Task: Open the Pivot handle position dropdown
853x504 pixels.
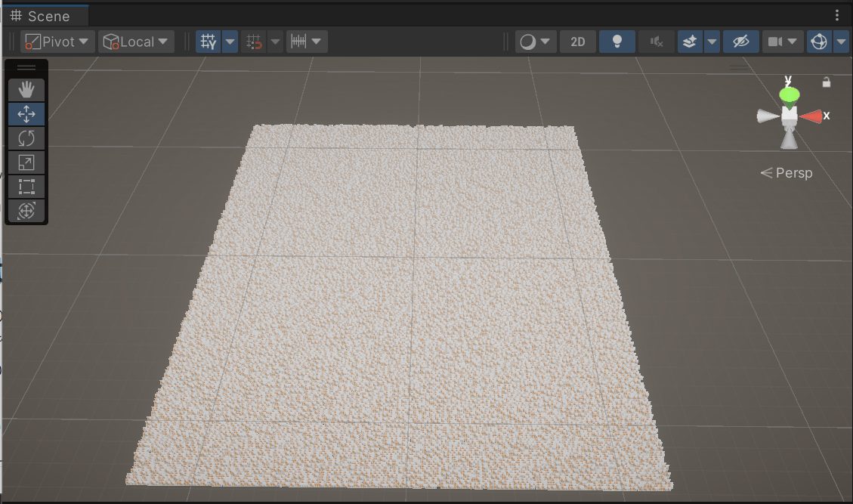Action: 57,42
